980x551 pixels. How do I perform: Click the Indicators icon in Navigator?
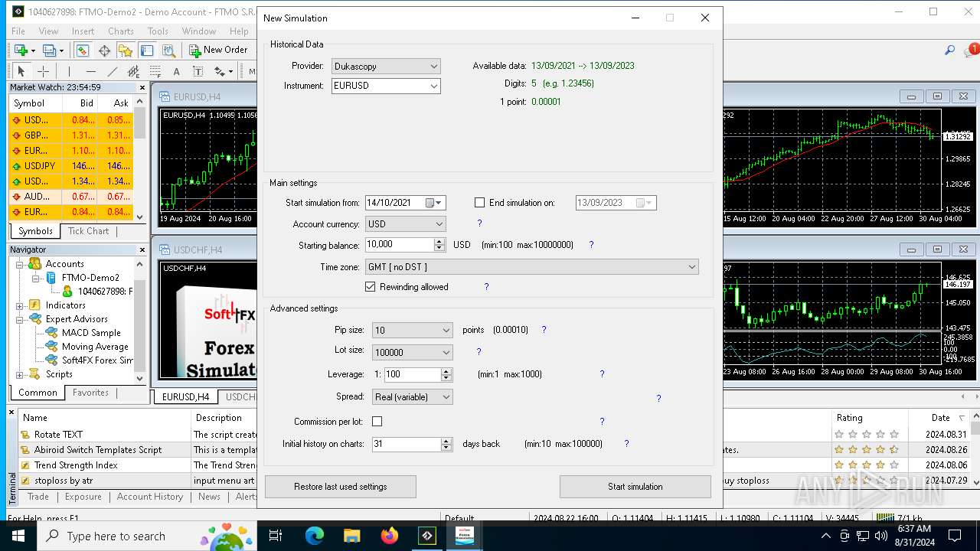pyautogui.click(x=35, y=305)
